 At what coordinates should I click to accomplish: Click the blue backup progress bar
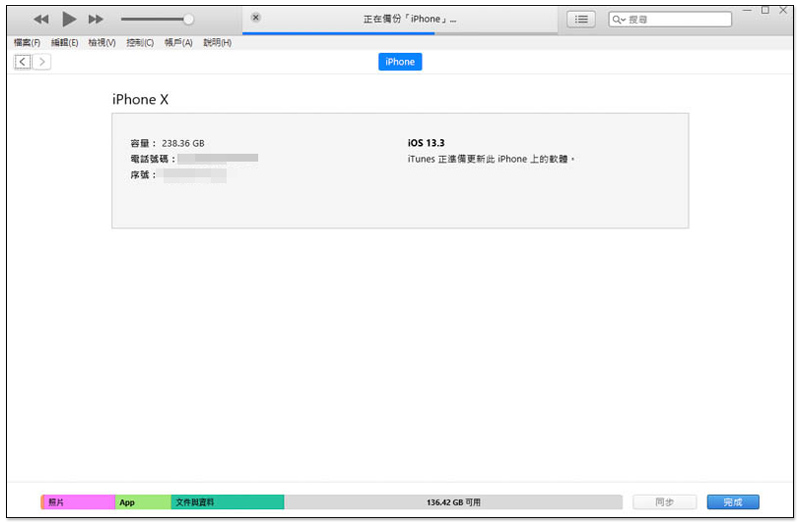click(x=338, y=33)
